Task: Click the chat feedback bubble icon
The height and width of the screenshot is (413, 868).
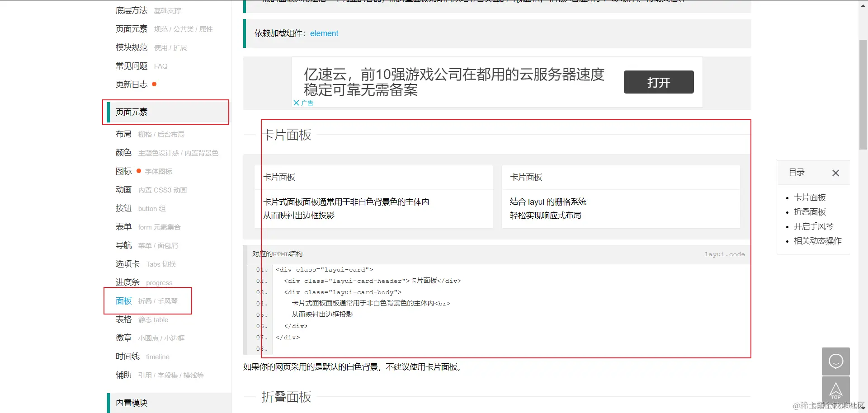Action: pyautogui.click(x=836, y=361)
